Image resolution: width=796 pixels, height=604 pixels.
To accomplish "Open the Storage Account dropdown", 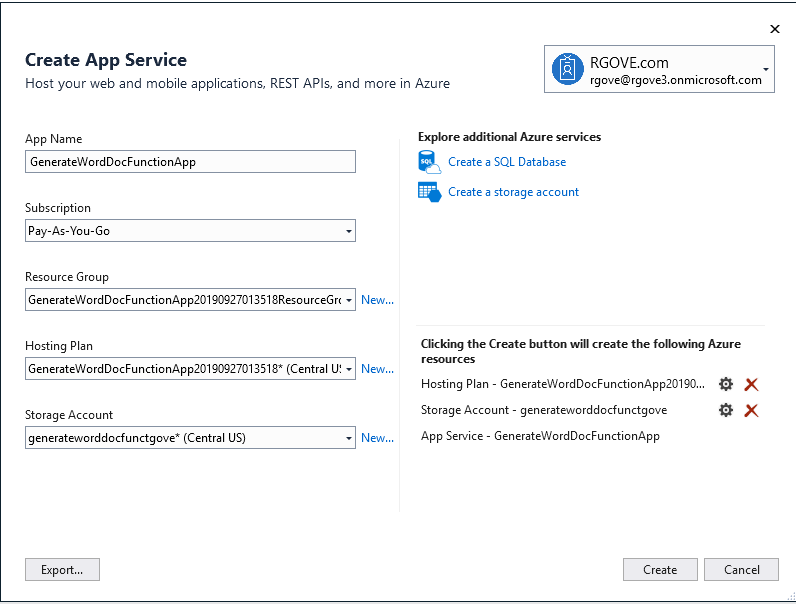I will (190, 438).
